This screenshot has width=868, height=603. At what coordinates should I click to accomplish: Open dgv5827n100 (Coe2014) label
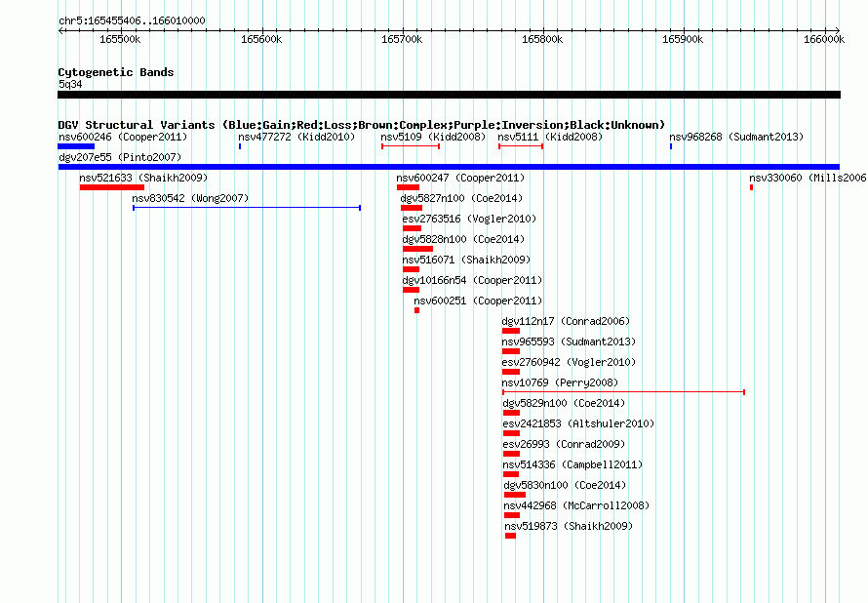(461, 198)
